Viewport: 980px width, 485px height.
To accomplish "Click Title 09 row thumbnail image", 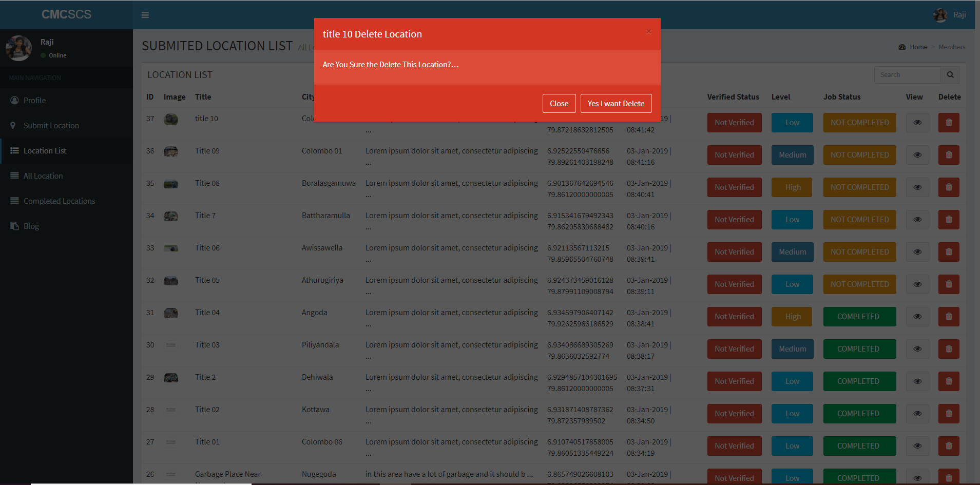I will coord(171,151).
